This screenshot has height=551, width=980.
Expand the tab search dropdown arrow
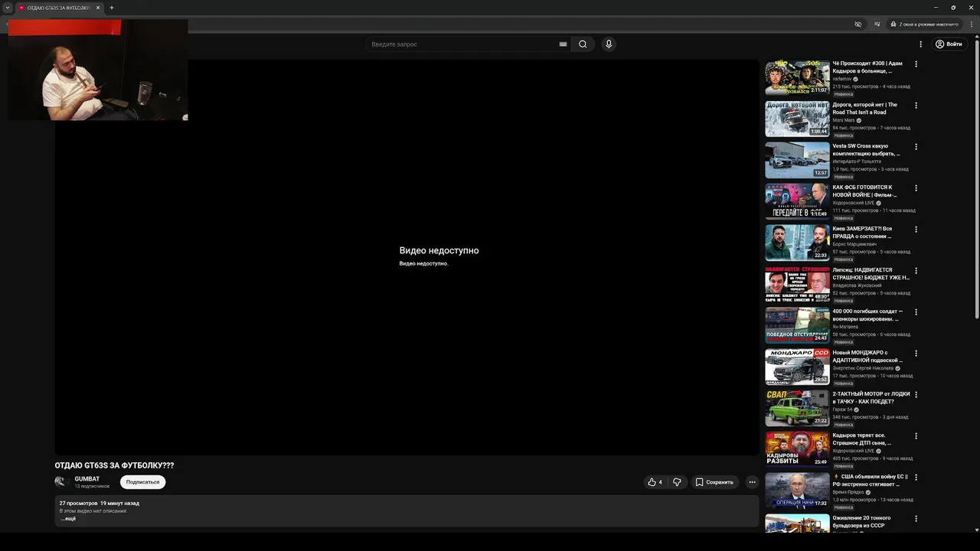pyautogui.click(x=7, y=8)
